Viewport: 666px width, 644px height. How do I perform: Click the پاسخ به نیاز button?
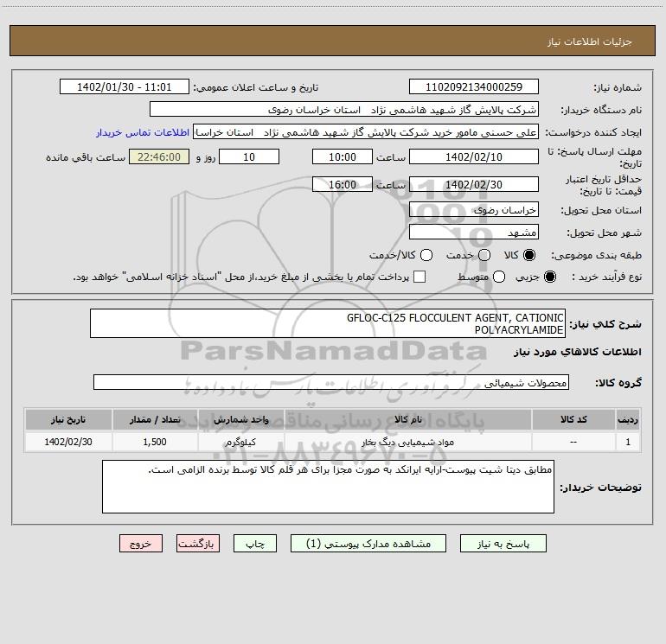pyautogui.click(x=503, y=544)
